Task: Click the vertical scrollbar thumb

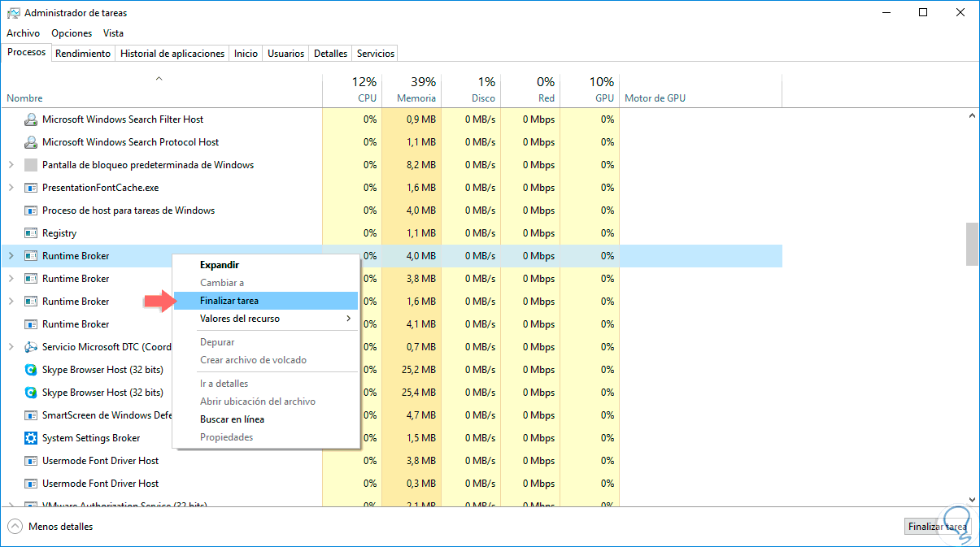Action: coord(972,243)
